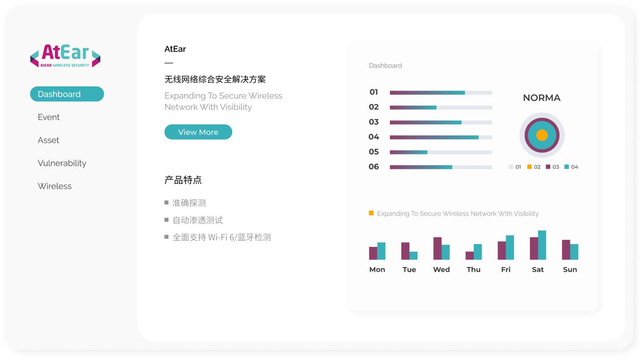The width and height of the screenshot is (644, 360).
Task: Click the Mon label on bar chart
Action: (x=377, y=269)
